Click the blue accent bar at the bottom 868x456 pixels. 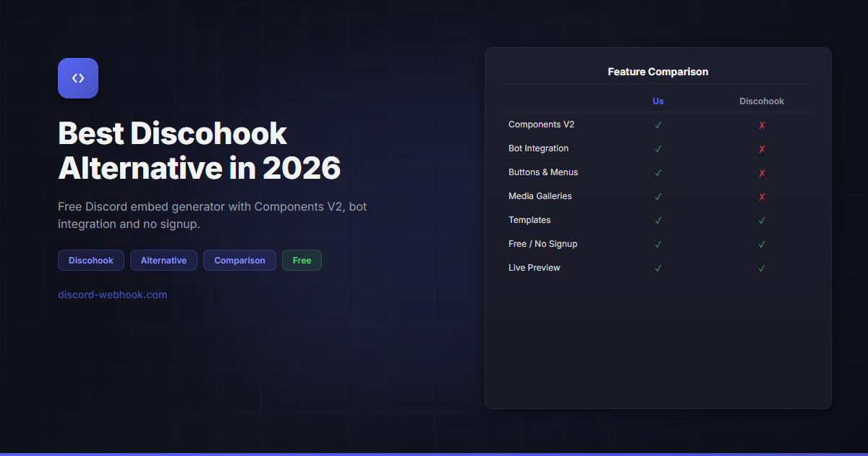[434, 453]
